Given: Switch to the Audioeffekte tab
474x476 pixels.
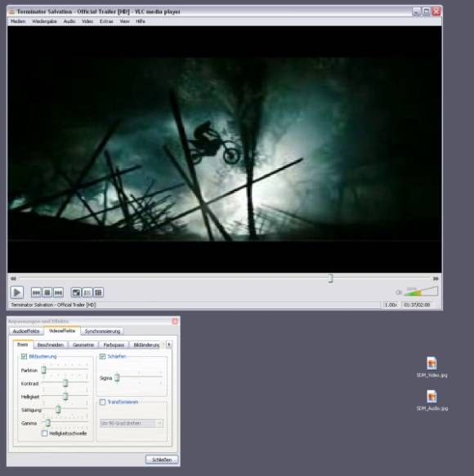Looking at the screenshot, I should tap(26, 331).
